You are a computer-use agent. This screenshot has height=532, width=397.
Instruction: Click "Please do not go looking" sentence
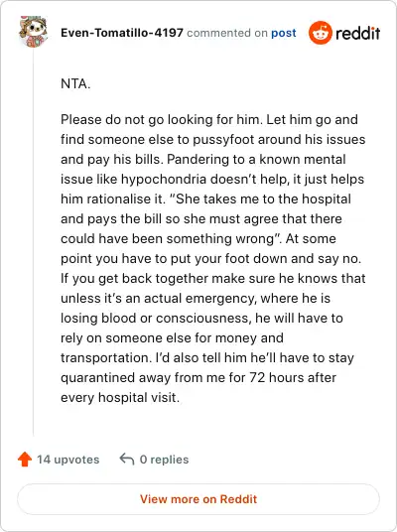[x=162, y=120]
